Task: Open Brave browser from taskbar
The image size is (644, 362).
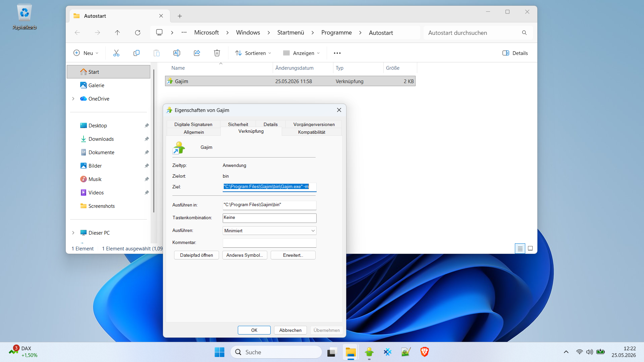Action: click(x=424, y=352)
